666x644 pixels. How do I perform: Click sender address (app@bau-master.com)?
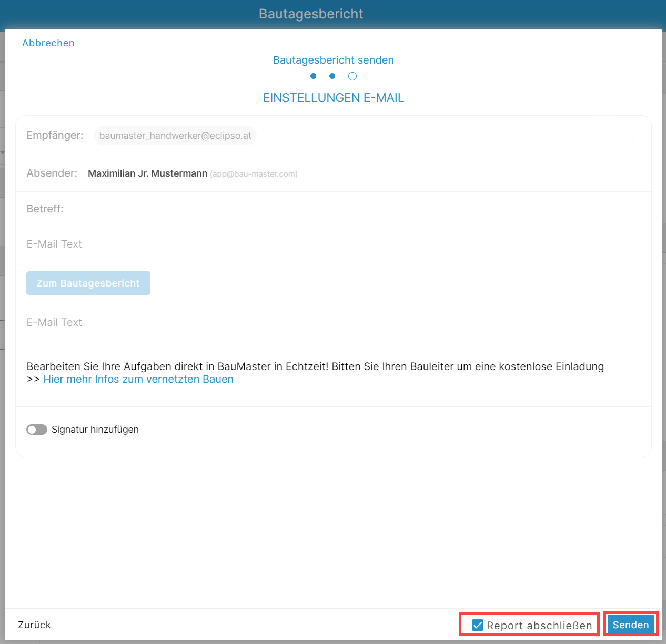click(x=254, y=174)
